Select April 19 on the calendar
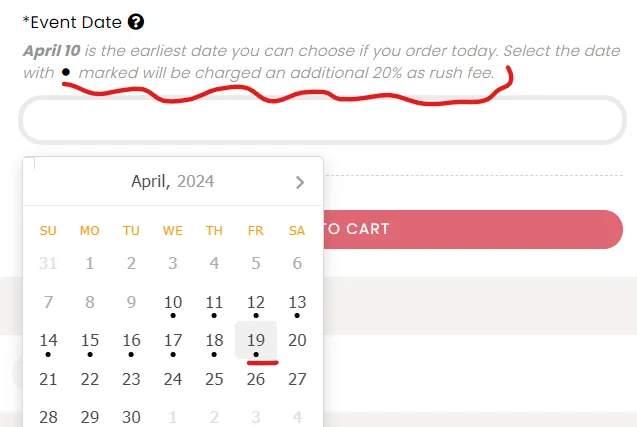This screenshot has height=427, width=637. 256,340
